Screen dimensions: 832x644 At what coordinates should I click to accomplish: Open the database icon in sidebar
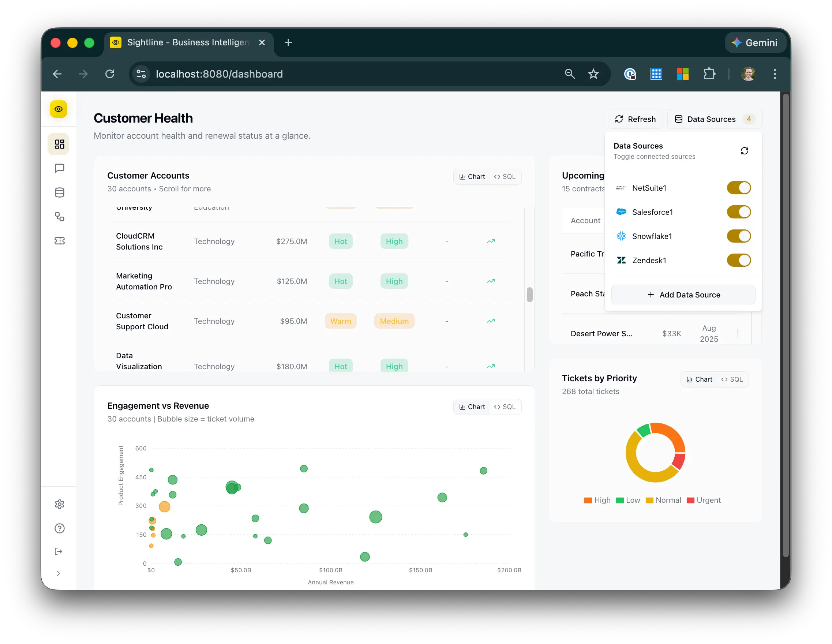tap(59, 192)
